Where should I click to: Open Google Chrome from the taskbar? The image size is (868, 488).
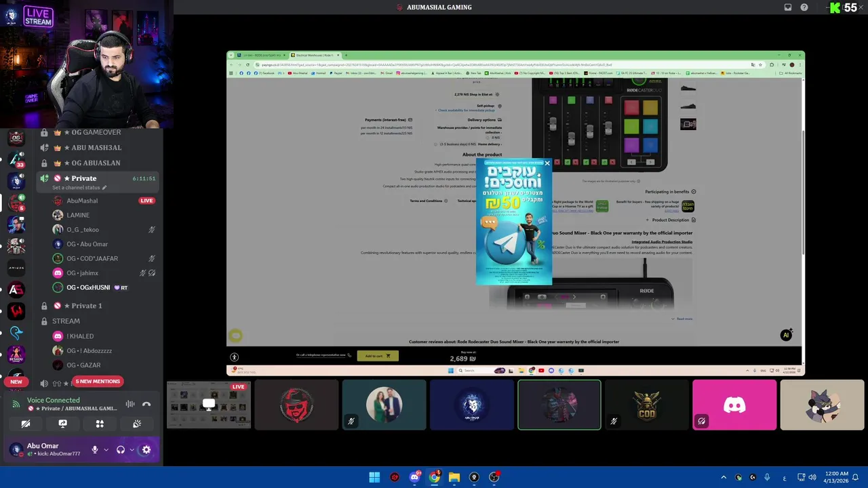click(434, 477)
